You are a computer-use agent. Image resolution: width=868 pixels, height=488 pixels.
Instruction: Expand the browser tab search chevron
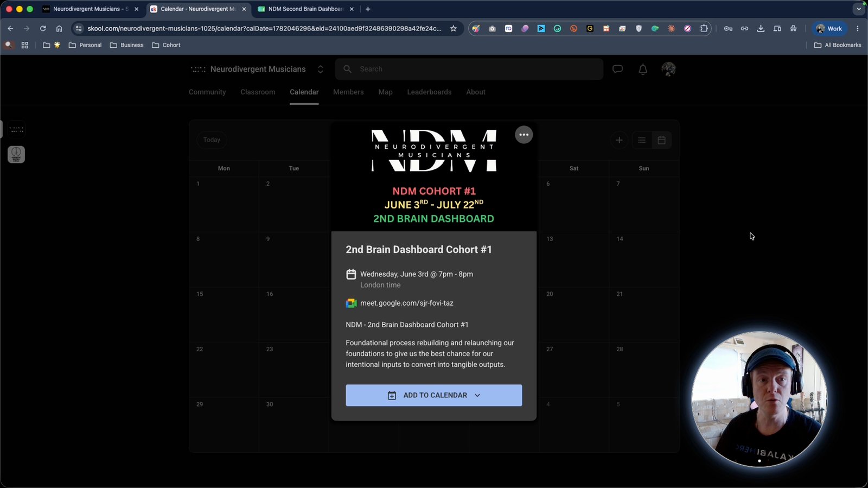tap(859, 9)
